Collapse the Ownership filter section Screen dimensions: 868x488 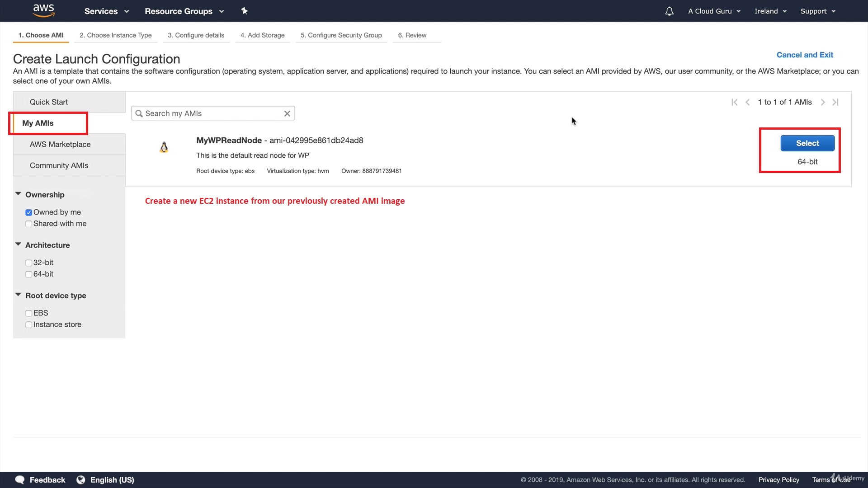tap(18, 194)
